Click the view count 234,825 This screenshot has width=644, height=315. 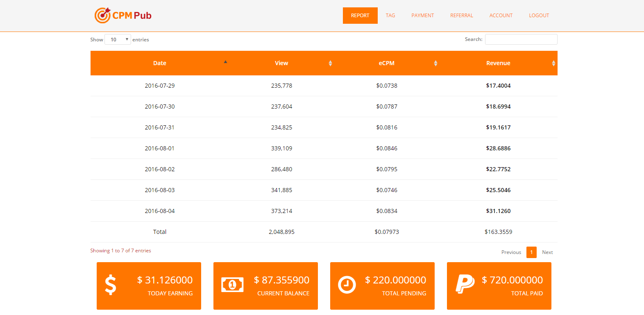281,127
